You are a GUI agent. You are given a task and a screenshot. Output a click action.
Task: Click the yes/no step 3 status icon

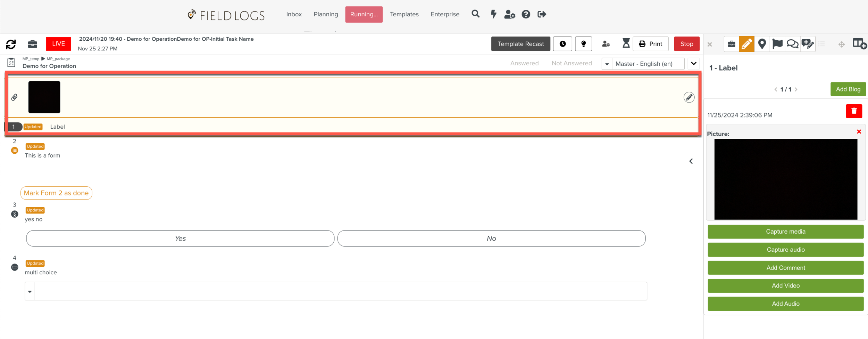[x=15, y=214]
